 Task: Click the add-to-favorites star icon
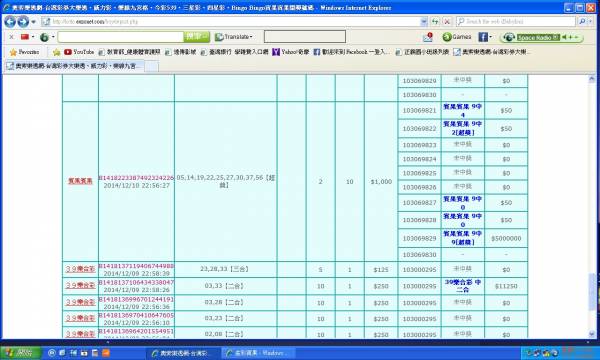[x=57, y=52]
